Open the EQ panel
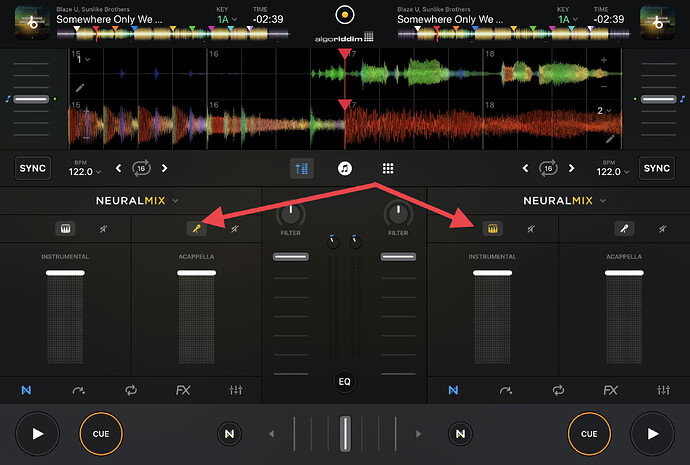The height and width of the screenshot is (465, 690). [345, 381]
